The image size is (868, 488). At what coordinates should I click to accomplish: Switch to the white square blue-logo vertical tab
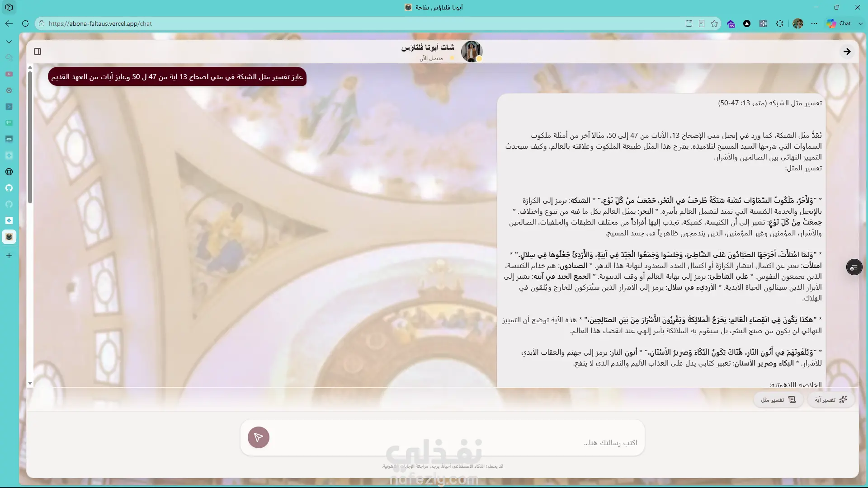point(9,221)
